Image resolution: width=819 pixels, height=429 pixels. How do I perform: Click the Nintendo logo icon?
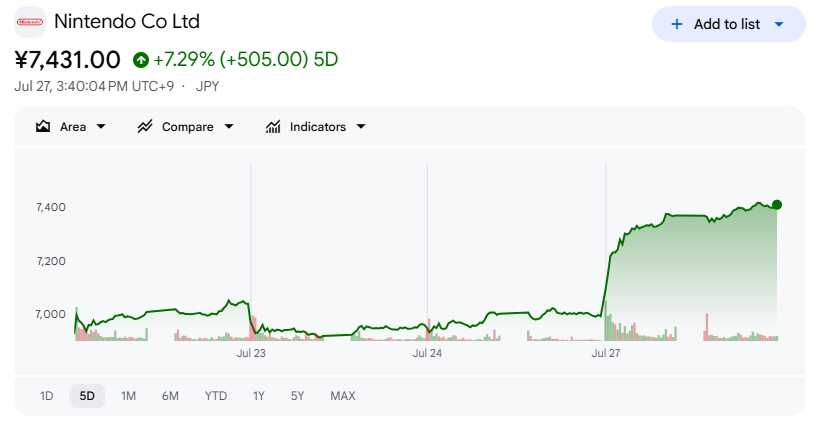(x=30, y=22)
